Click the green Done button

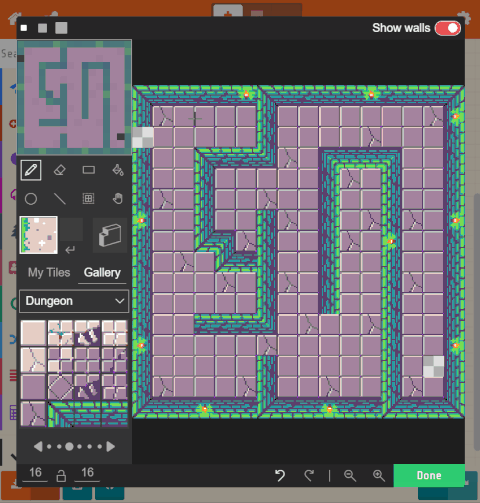click(429, 475)
